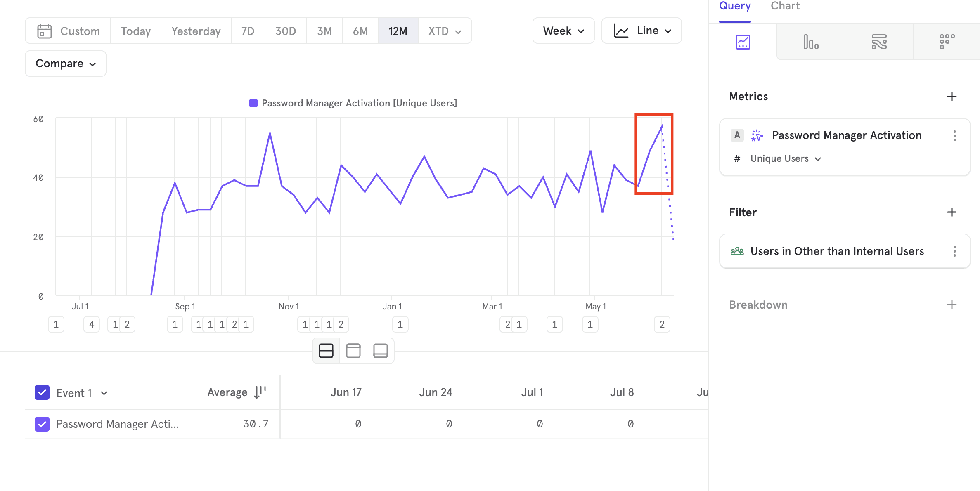Switch to table-only layout view

click(381, 351)
